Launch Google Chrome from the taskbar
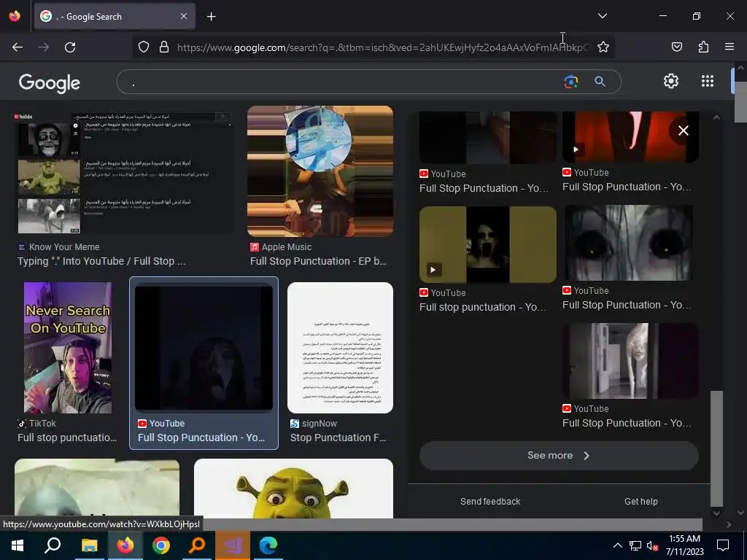Screen dimensions: 747x560 [161, 545]
